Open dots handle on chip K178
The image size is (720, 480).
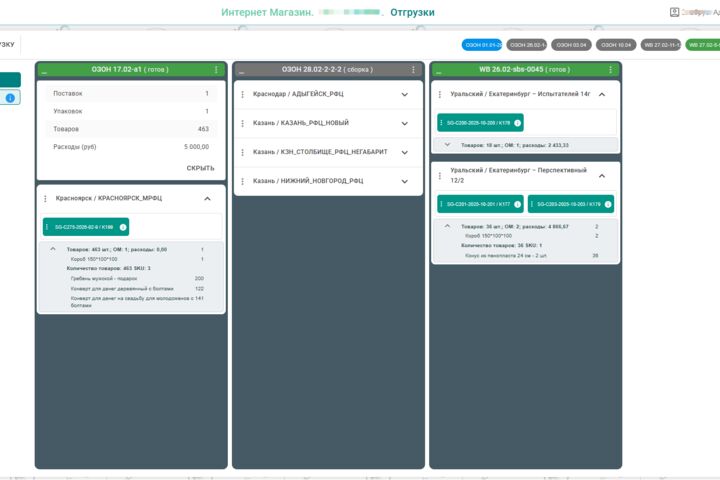(442, 123)
